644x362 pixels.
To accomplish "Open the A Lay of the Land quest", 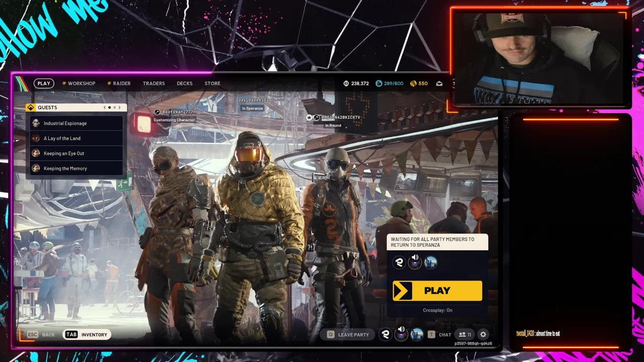I will coord(76,138).
